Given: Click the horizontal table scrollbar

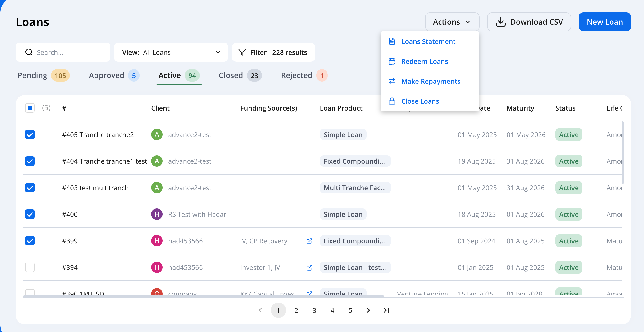Looking at the screenshot, I should pos(204,296).
